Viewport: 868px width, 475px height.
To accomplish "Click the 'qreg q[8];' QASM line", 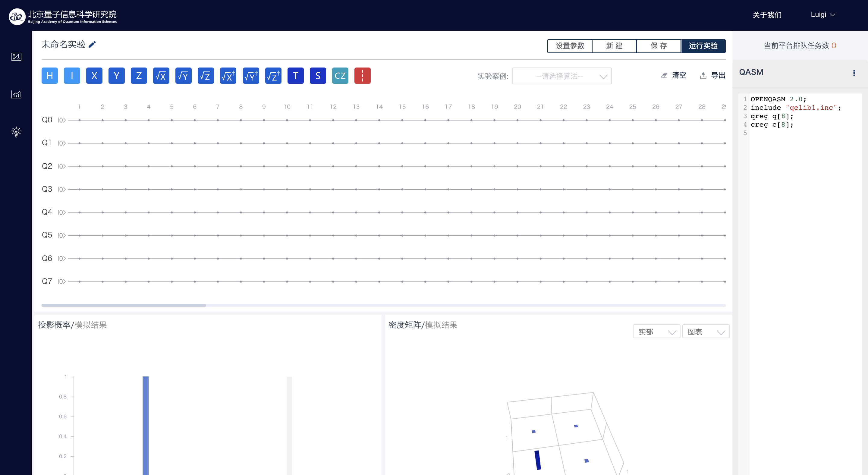I will pos(772,116).
